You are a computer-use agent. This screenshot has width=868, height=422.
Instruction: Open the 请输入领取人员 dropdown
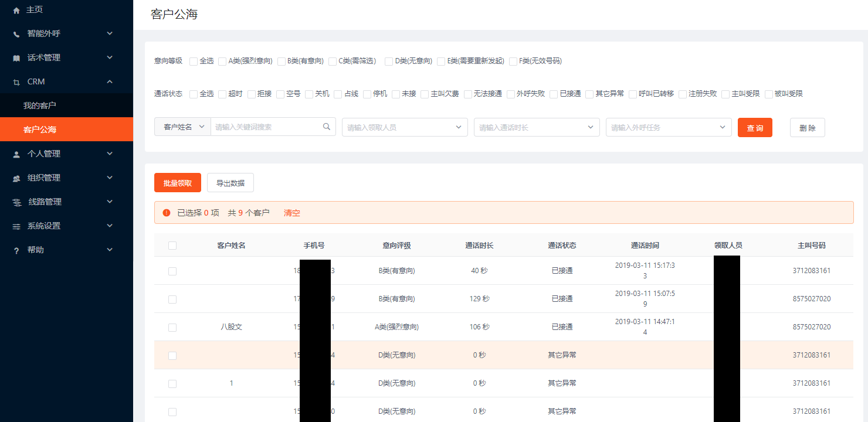tap(405, 127)
